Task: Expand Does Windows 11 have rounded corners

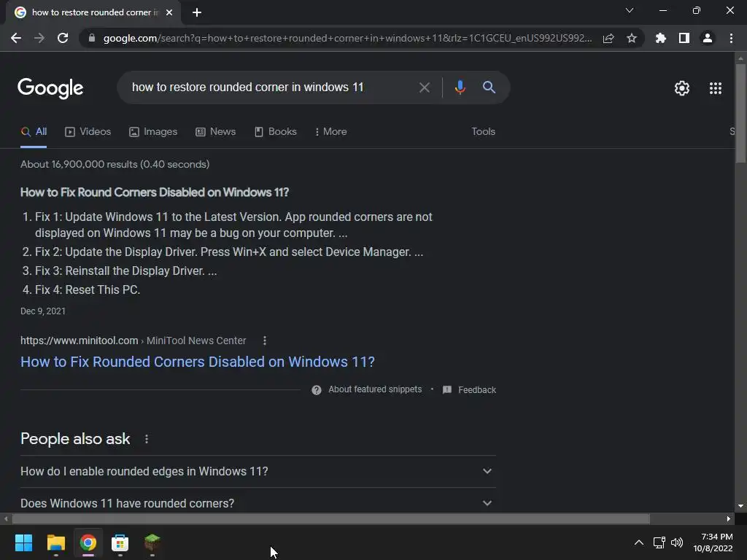Action: tap(258, 503)
